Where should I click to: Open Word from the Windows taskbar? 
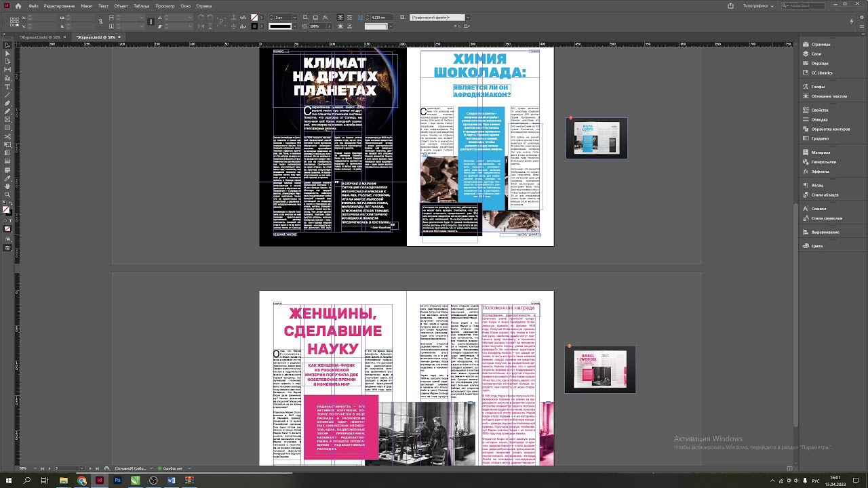point(171,481)
